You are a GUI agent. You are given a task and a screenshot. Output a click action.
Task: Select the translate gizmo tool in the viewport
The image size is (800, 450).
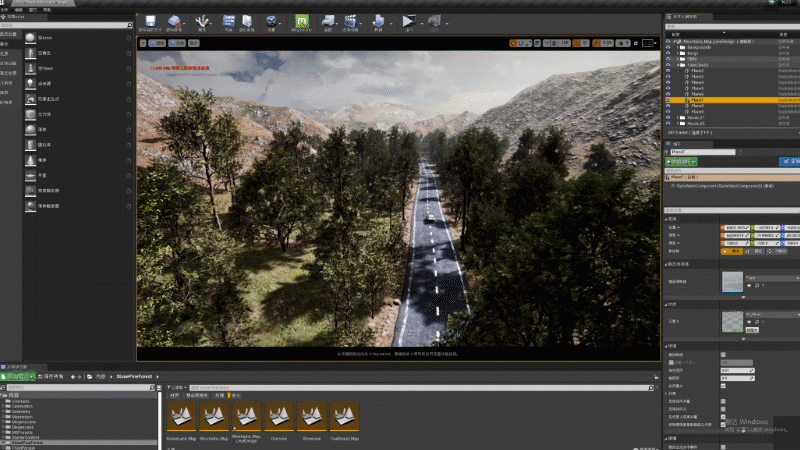[x=513, y=43]
